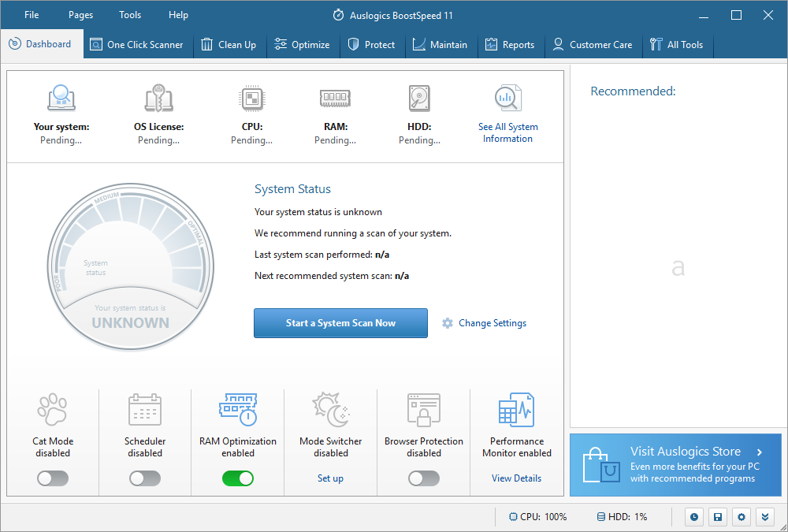Click the Mode Switcher sun-moon icon
The width and height of the screenshot is (788, 532).
click(x=331, y=409)
